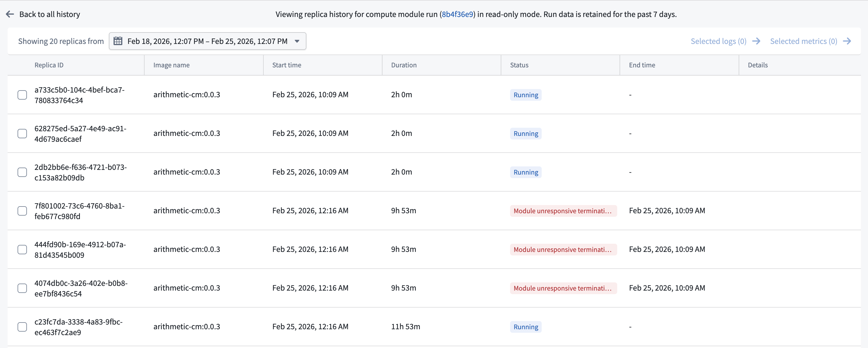
Task: Open the Feb 18 – Feb 25 date range picker
Action: 207,41
